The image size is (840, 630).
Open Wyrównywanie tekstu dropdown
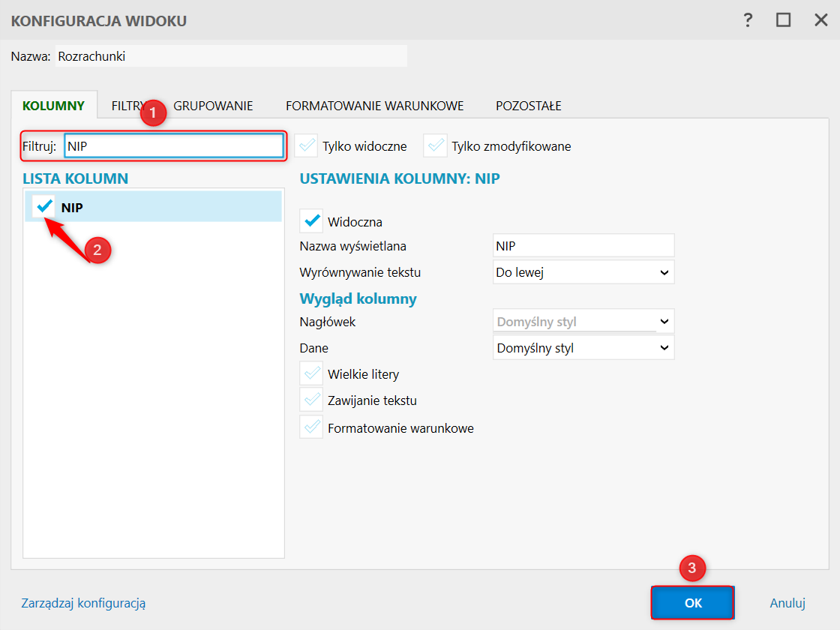pos(583,272)
